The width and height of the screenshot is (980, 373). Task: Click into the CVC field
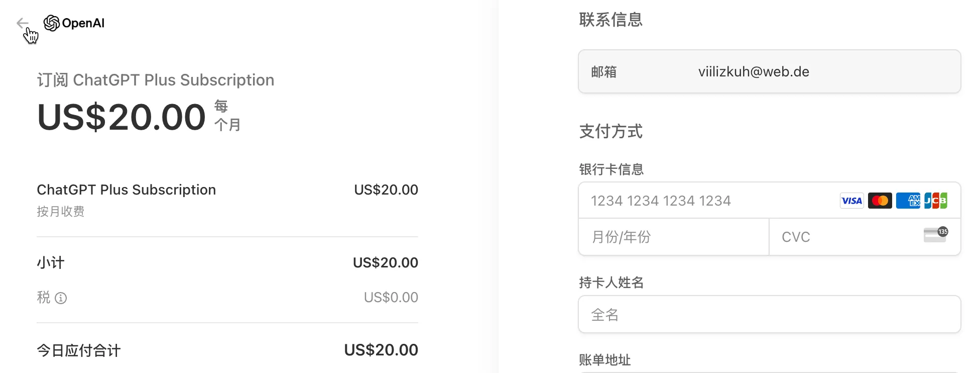[843, 237]
